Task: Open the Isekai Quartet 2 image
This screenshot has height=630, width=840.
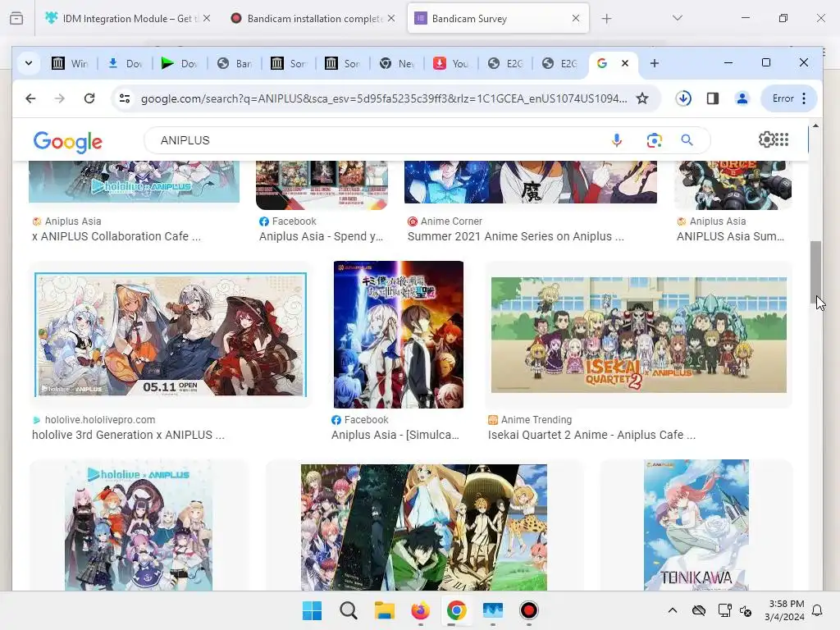Action: pos(638,335)
